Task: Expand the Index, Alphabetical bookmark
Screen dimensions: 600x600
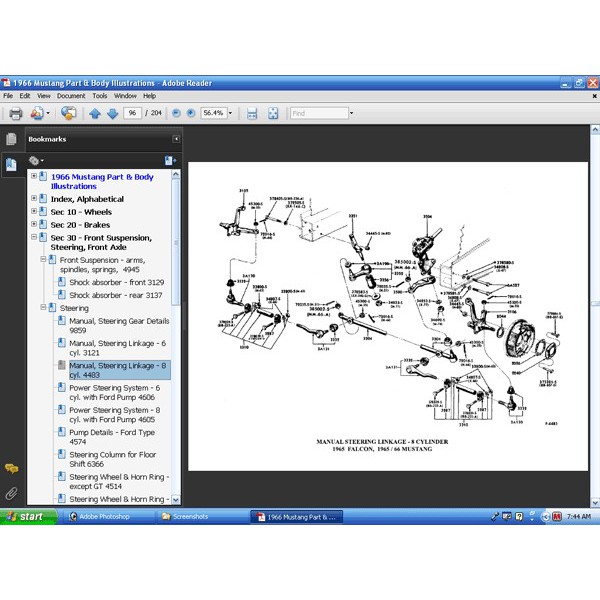Action: 34,198
